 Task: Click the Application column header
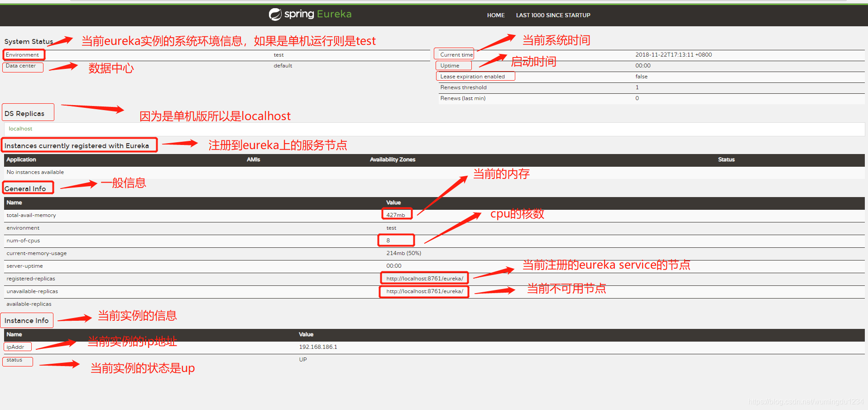[21, 159]
